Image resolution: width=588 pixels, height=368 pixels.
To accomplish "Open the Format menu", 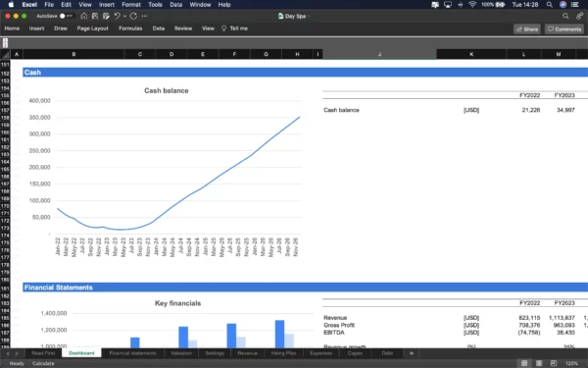I will [131, 5].
